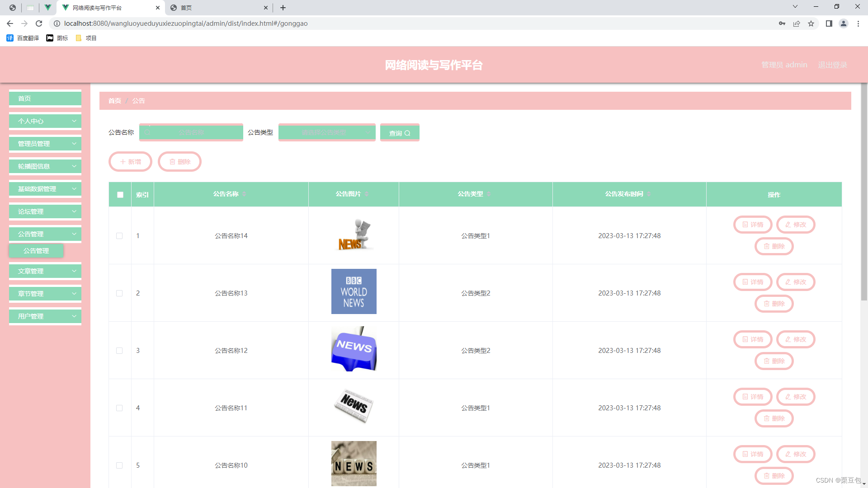Click the BBC World News thumbnail

pyautogui.click(x=354, y=291)
